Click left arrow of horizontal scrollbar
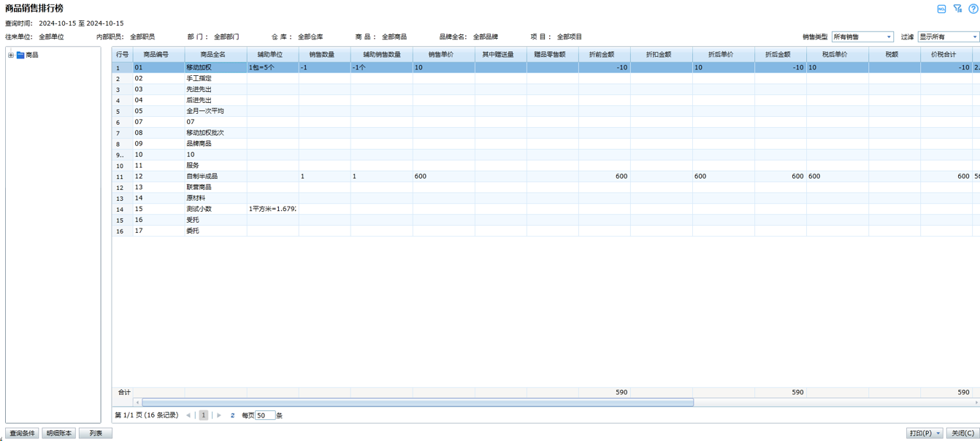The image size is (980, 441). [x=137, y=402]
